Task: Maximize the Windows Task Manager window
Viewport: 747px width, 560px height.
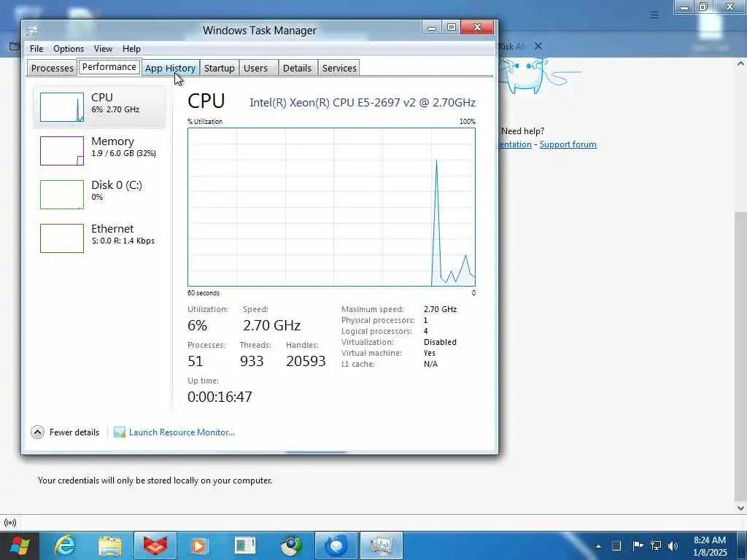Action: coord(452,27)
